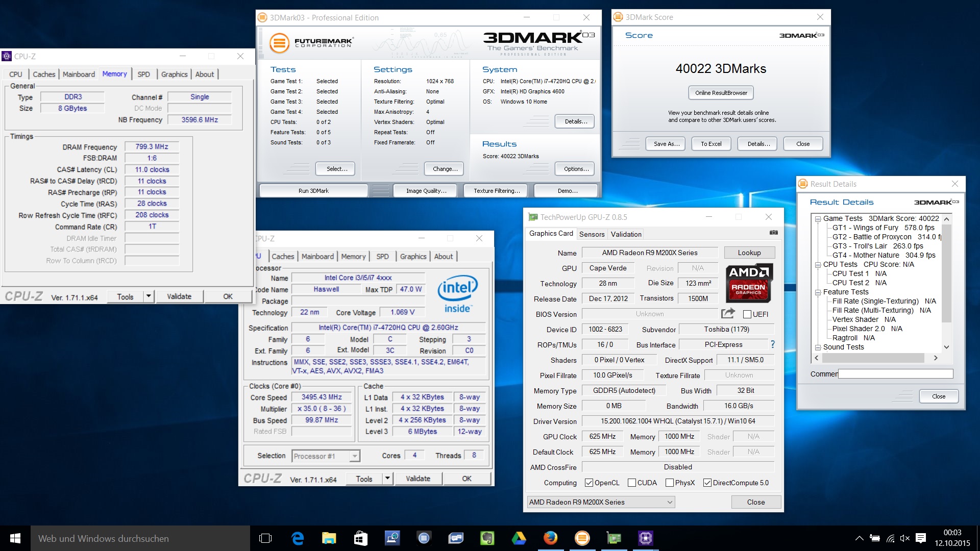Click the AMD Radeon Graphics logo in GPU-Z
This screenshot has width=980, height=551.
pyautogui.click(x=749, y=283)
